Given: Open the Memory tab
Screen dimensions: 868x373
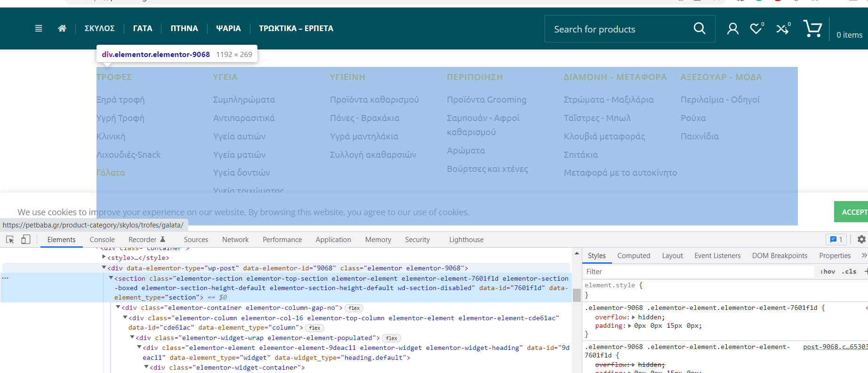Looking at the screenshot, I should (378, 239).
